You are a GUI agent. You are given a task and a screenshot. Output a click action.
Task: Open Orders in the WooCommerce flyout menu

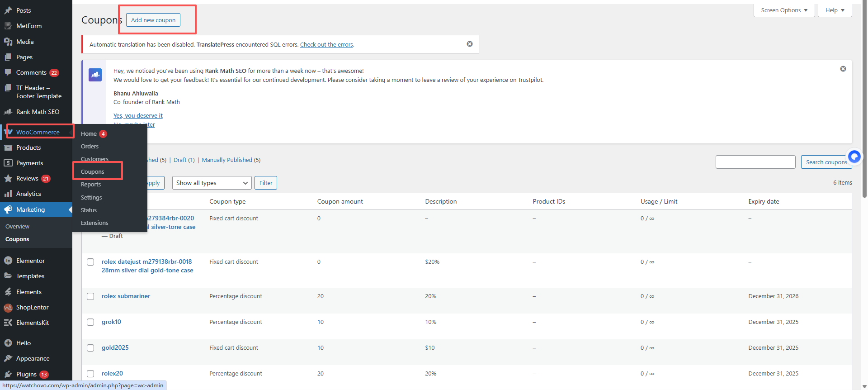point(90,147)
